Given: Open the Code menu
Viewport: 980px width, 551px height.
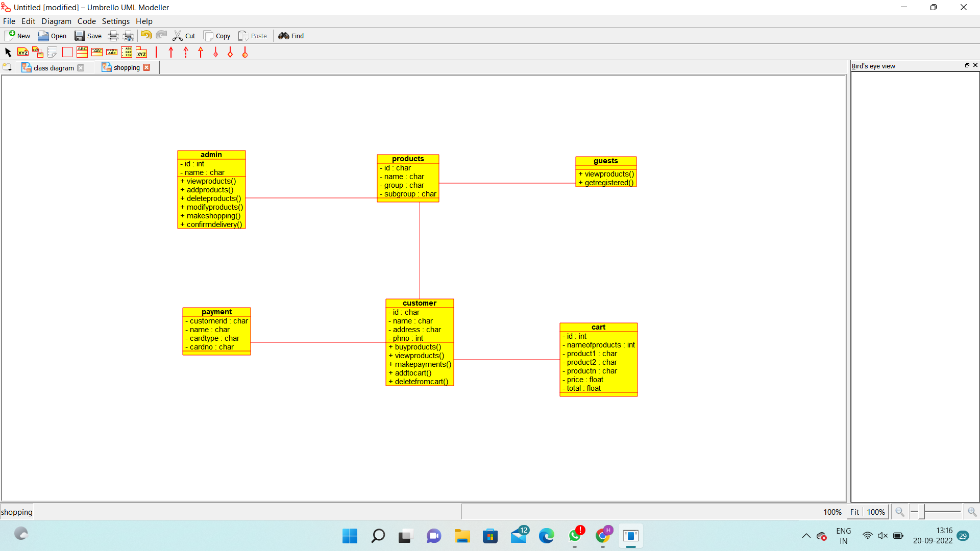Looking at the screenshot, I should pos(86,21).
